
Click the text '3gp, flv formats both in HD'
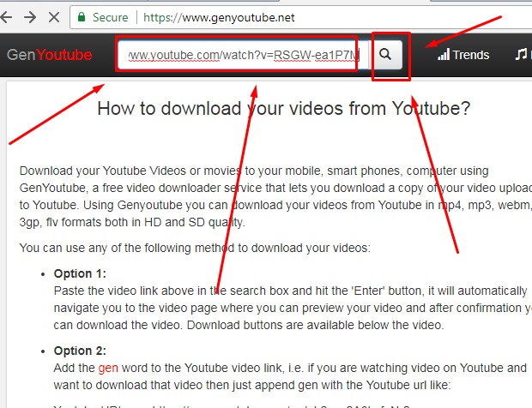(90, 223)
